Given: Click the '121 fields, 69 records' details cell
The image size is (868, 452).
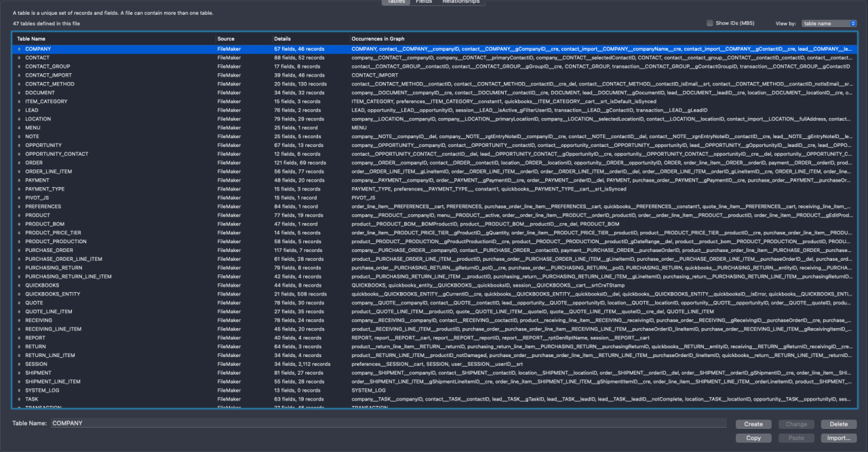Looking at the screenshot, I should point(300,163).
